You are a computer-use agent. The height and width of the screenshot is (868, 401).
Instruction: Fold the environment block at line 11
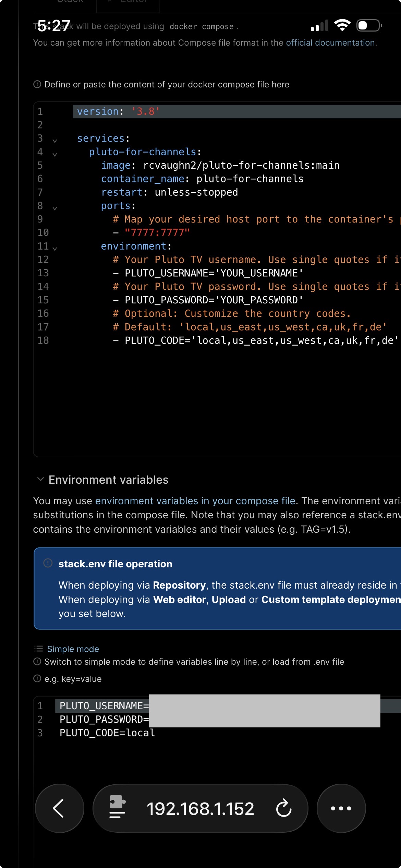click(x=55, y=248)
